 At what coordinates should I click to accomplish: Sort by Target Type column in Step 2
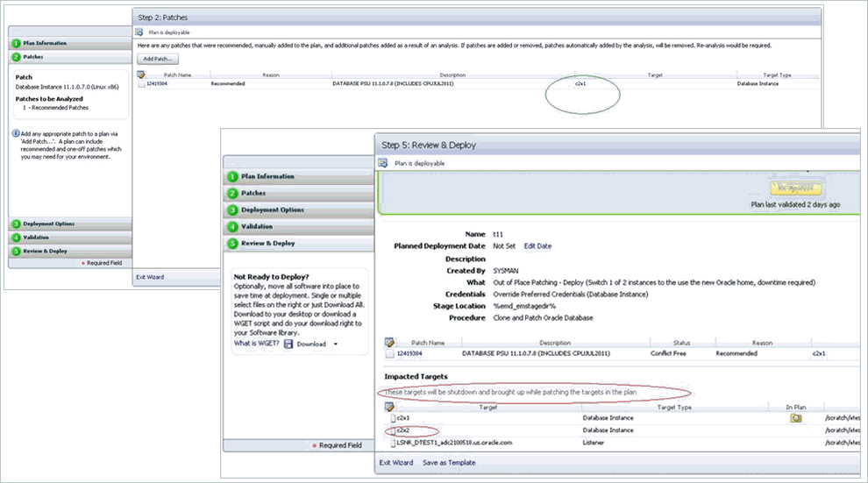pos(777,75)
